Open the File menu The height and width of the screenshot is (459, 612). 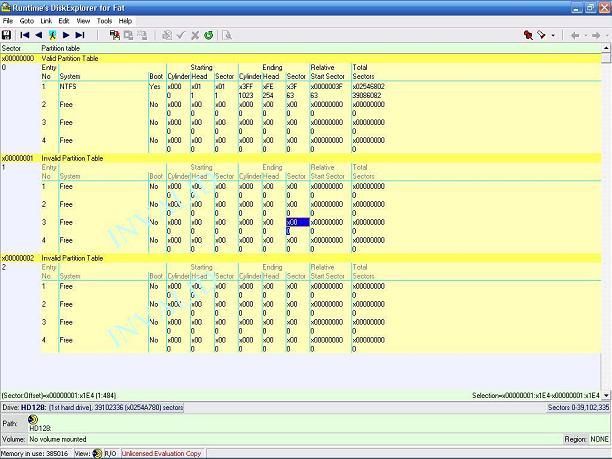[8, 21]
